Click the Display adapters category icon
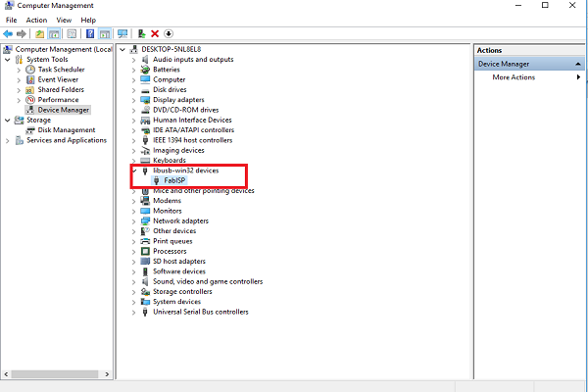The height and width of the screenshot is (392, 588). point(145,100)
